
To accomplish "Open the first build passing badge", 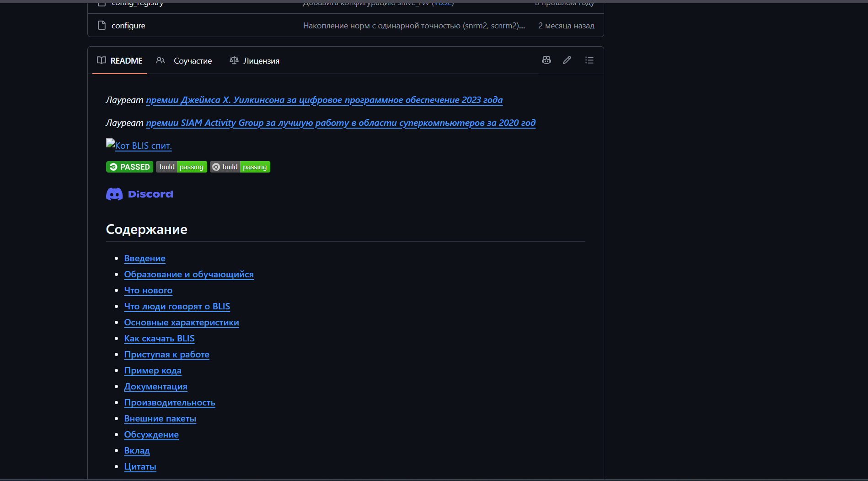I will [182, 167].
